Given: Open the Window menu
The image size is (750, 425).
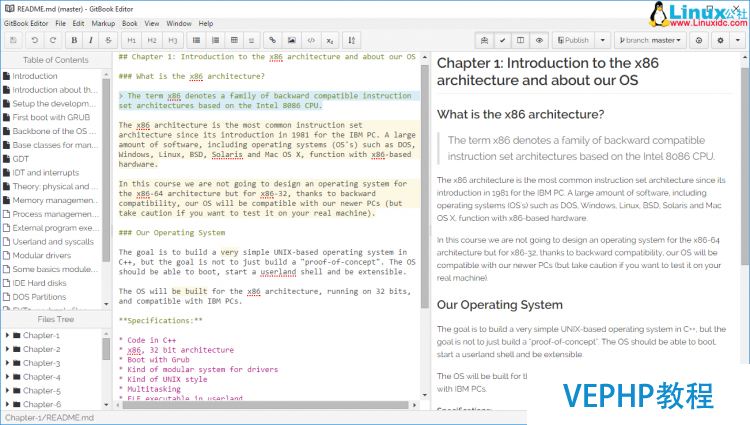Looking at the screenshot, I should 179,23.
